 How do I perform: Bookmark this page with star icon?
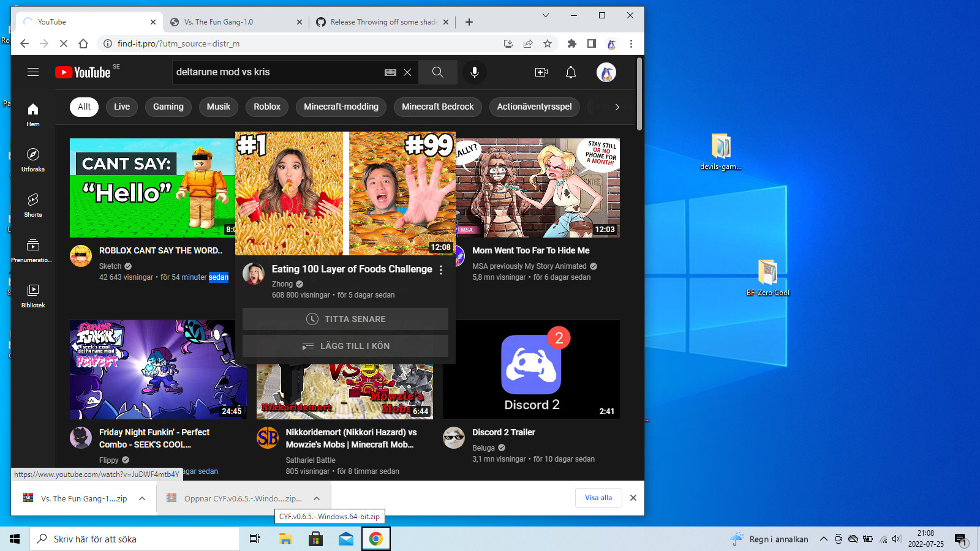coord(548,43)
